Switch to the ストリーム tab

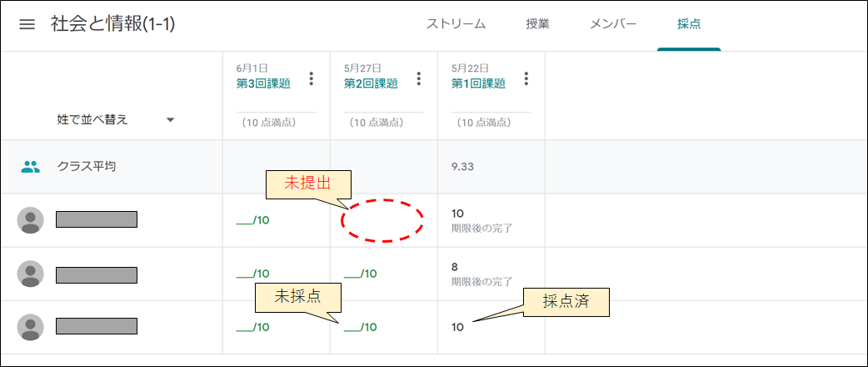tap(456, 24)
